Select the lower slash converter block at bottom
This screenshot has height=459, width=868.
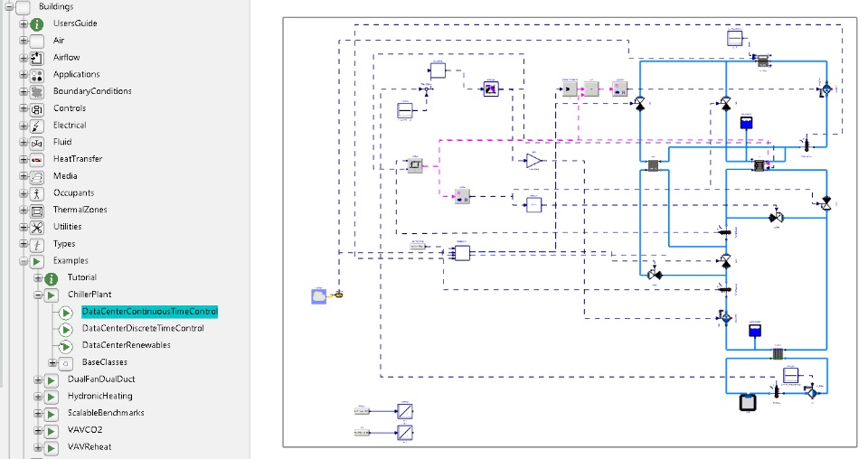[405, 432]
